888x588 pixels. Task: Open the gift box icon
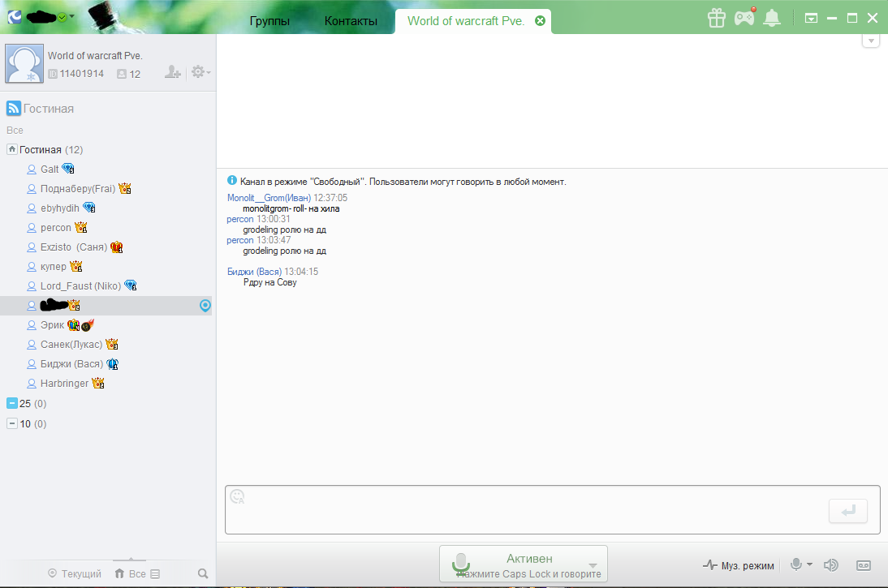tap(716, 18)
